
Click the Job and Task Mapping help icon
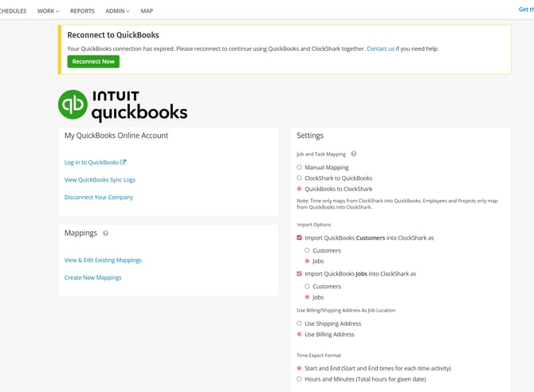(354, 154)
